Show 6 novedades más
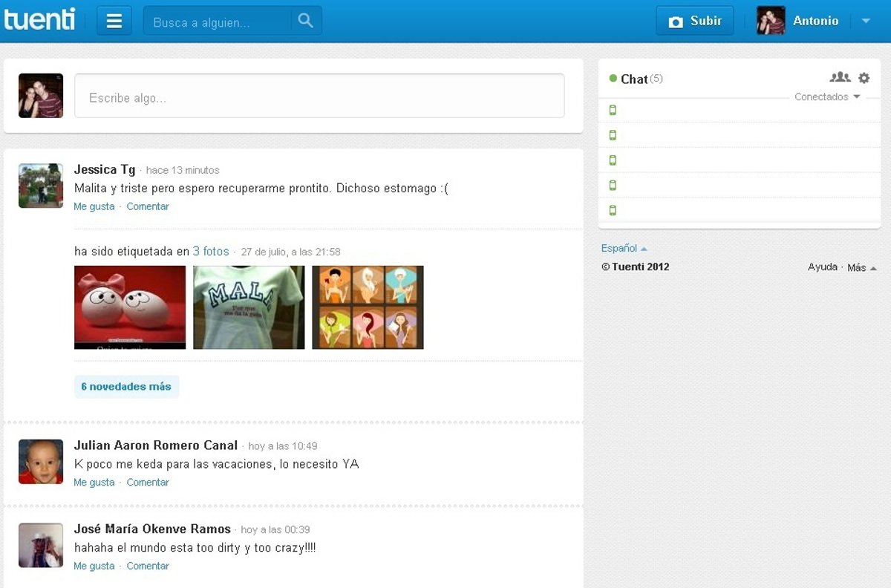Viewport: 891px width, 588px height. 126,387
